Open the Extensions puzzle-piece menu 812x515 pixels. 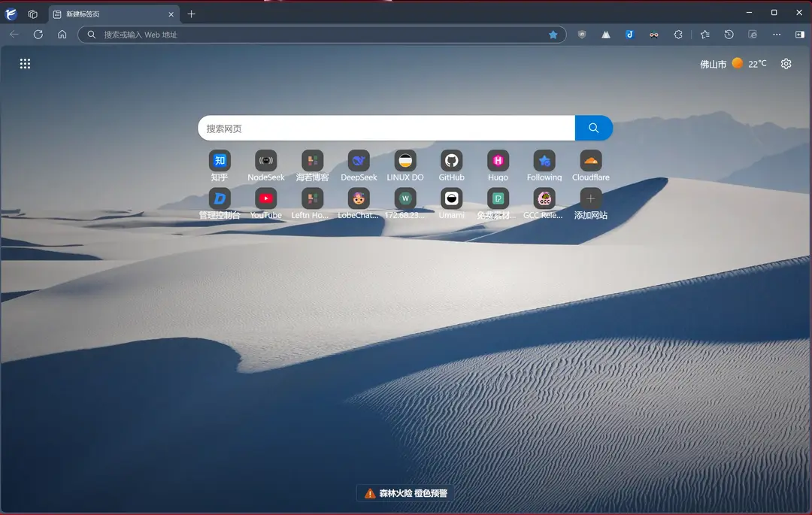[678, 35]
